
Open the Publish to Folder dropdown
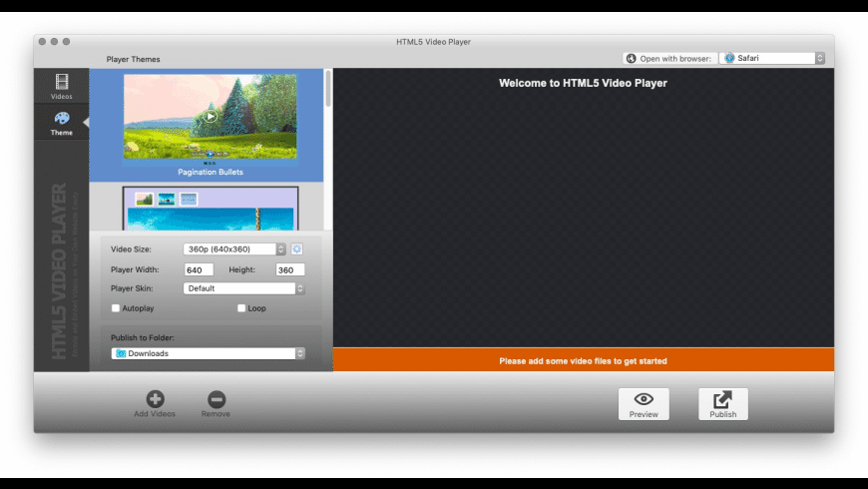coord(209,353)
